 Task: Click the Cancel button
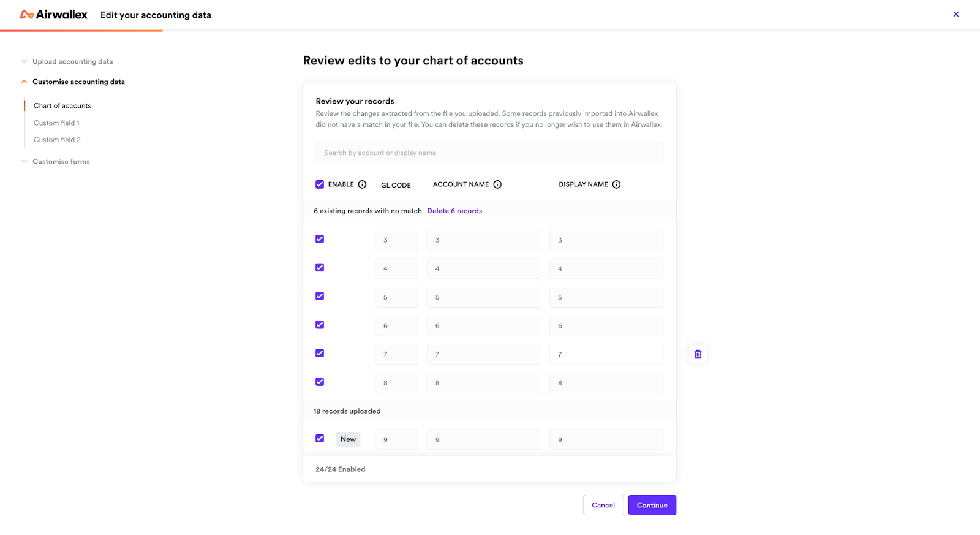[603, 505]
